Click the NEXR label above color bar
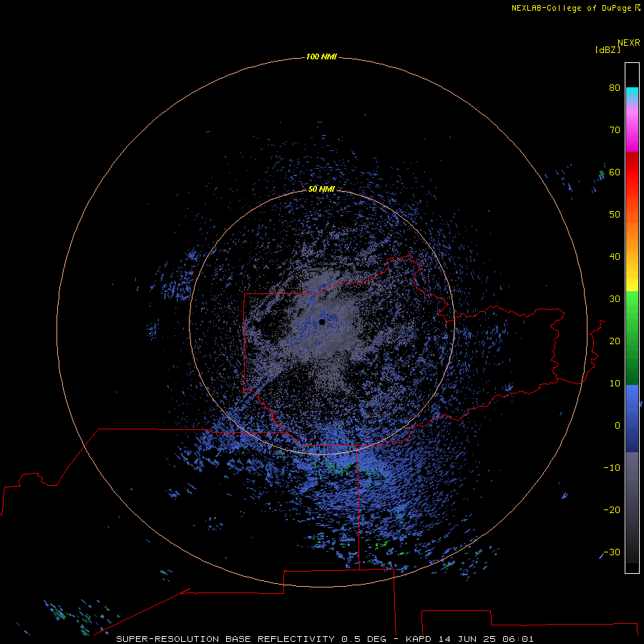 pos(629,43)
